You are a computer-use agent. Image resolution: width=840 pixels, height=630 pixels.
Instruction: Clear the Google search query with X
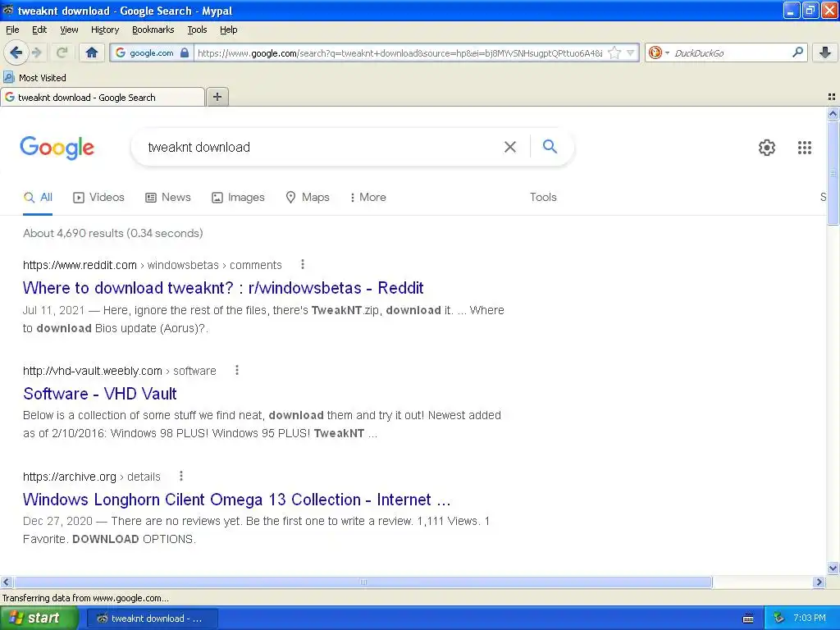tap(510, 147)
